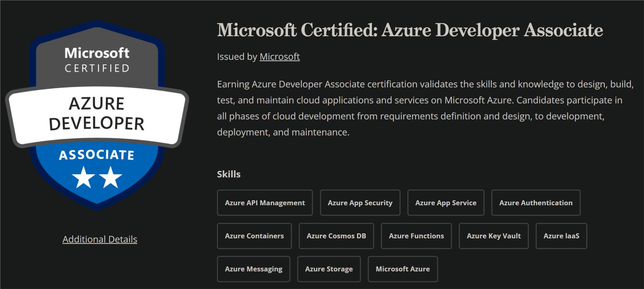Open the Azure App Service skill

pos(446,203)
